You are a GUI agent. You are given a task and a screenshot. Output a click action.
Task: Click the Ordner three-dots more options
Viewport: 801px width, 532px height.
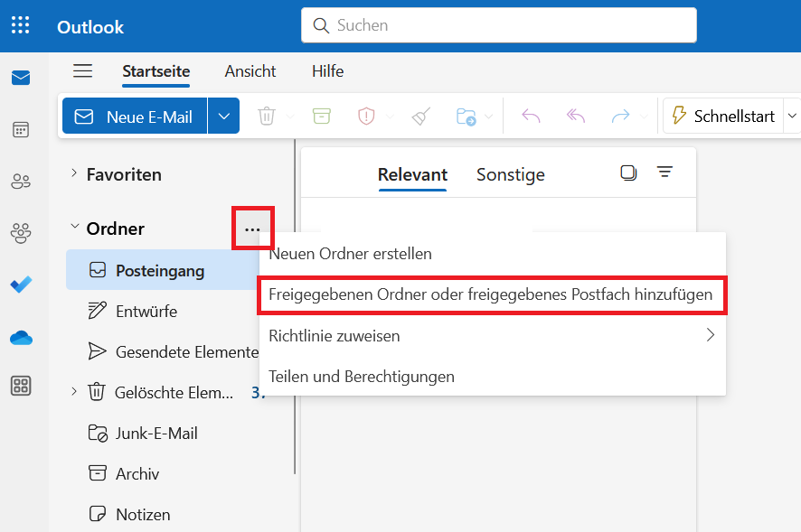(252, 229)
